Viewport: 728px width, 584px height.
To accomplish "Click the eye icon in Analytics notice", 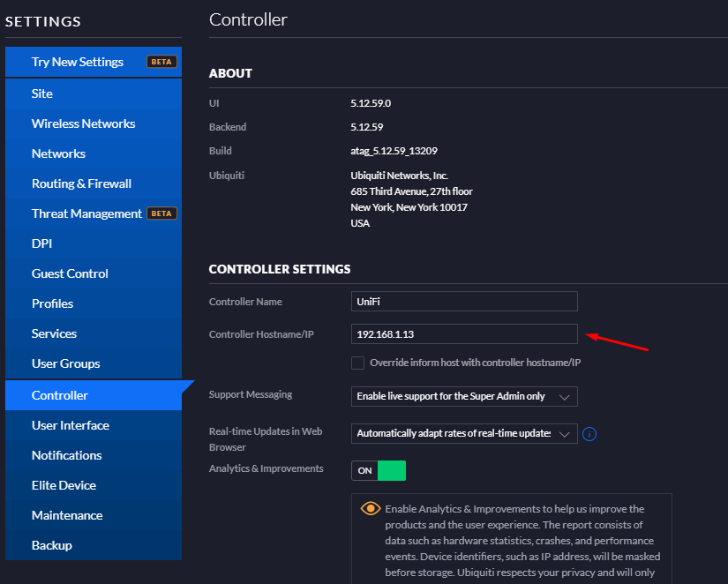I will pos(371,509).
